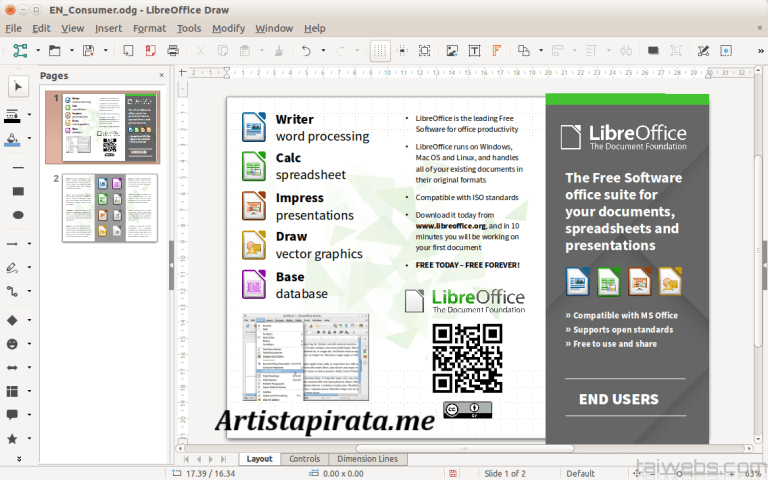768x480 pixels.
Task: Select the Callouts speech bubble tool
Action: [12, 414]
